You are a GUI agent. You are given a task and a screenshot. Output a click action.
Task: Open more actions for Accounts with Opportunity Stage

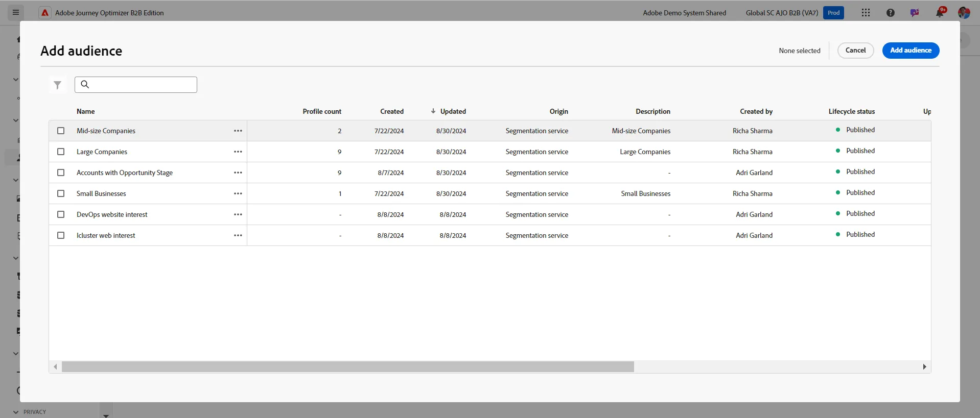click(238, 173)
